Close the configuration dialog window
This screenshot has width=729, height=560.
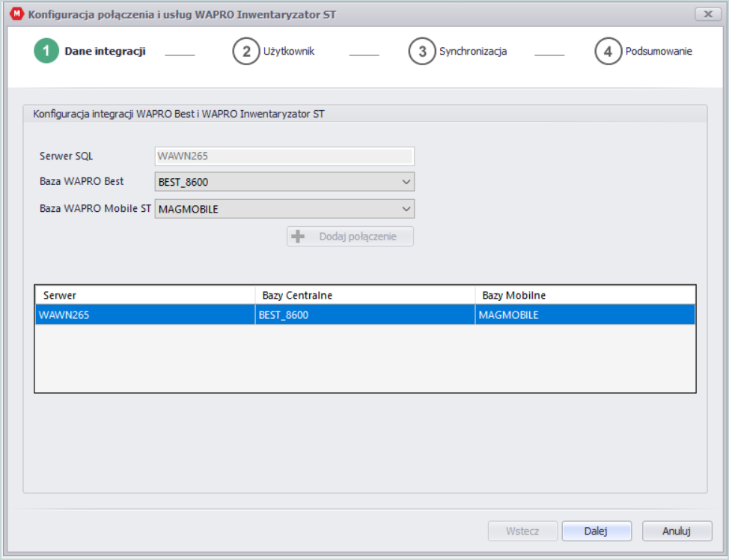point(707,14)
